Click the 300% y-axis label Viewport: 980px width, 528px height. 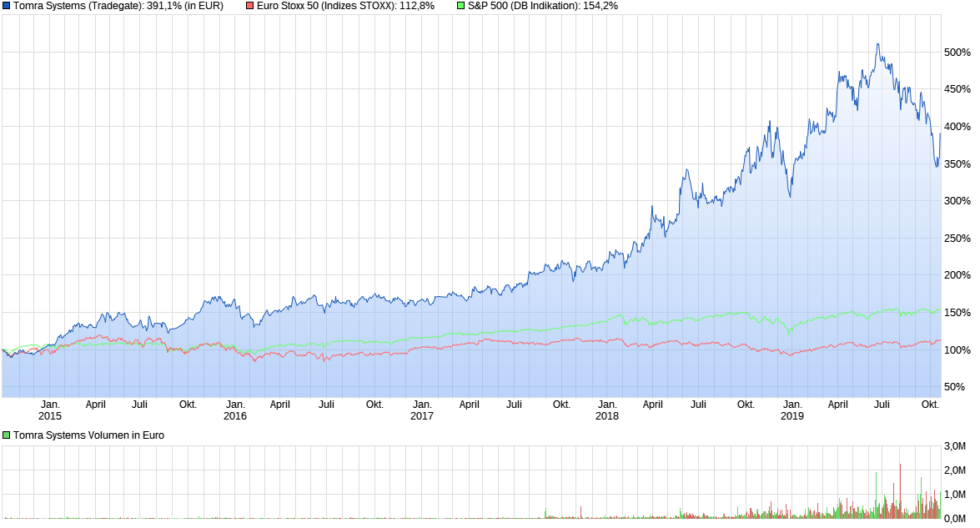957,201
